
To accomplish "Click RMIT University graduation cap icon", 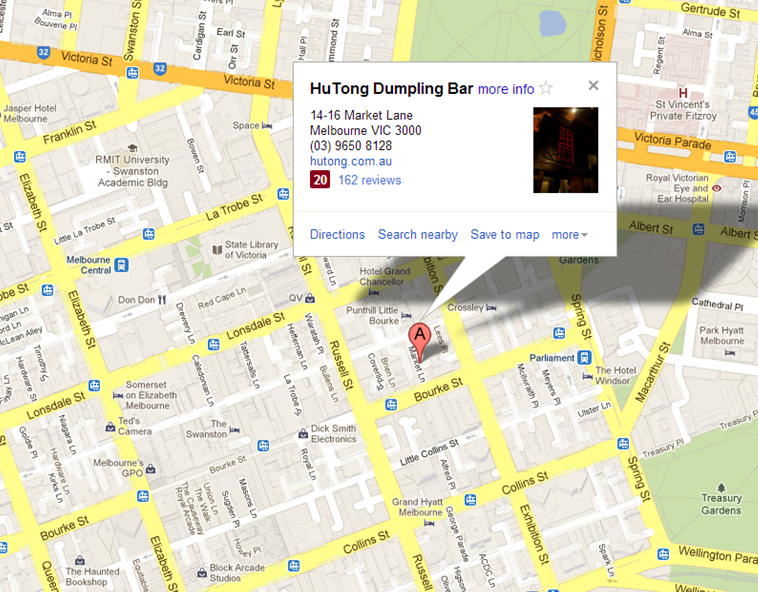I will [x=132, y=148].
